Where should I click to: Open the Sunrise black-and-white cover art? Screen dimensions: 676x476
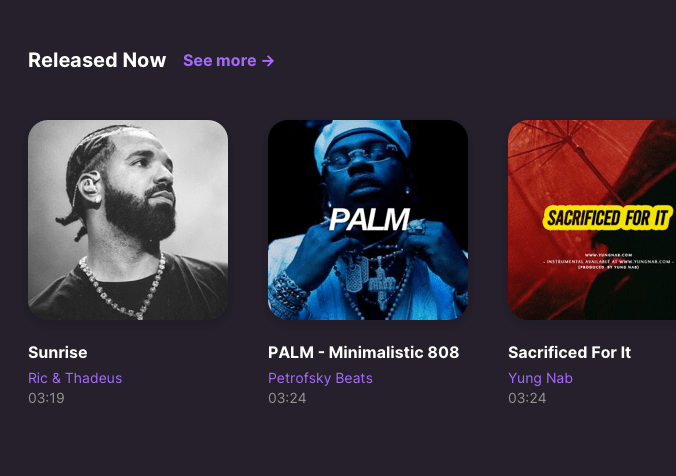point(128,220)
